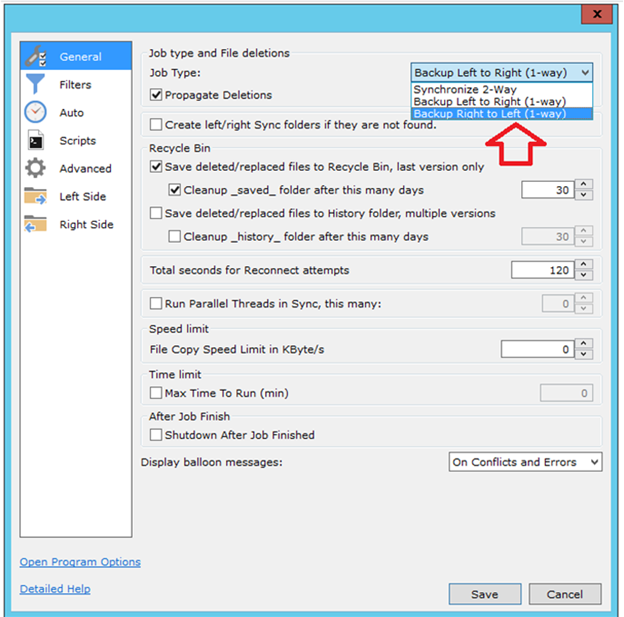Check Max Time To Run (min)
This screenshot has width=624, height=617.
tap(156, 393)
